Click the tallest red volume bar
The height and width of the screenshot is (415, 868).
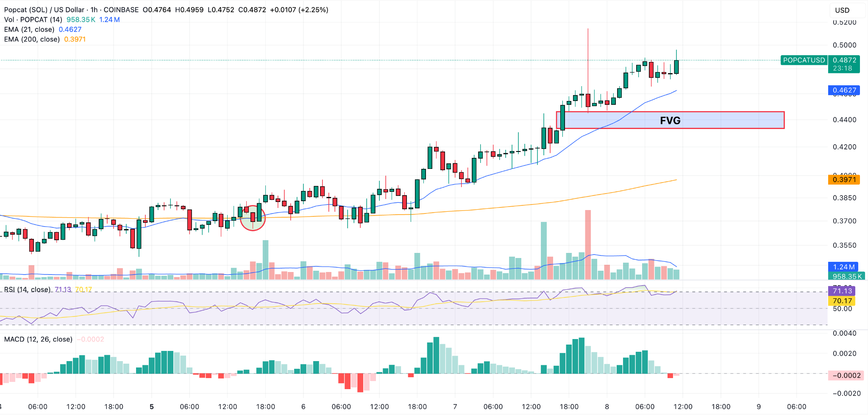pos(588,244)
